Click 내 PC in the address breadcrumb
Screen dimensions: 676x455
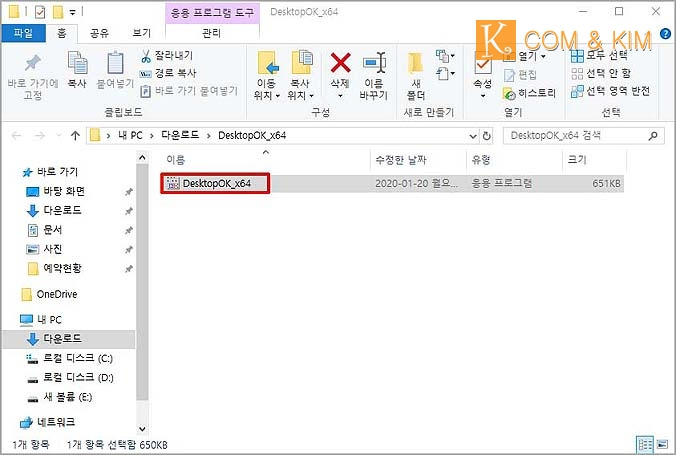(x=130, y=135)
